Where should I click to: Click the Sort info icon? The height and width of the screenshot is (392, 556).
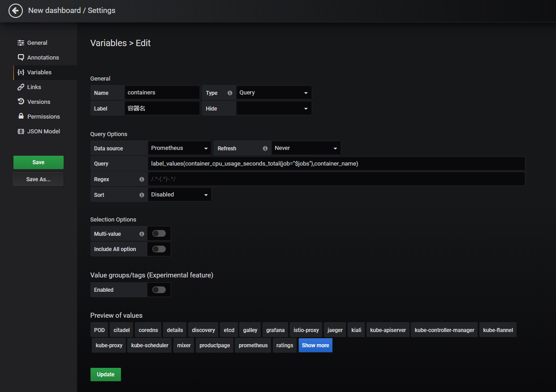(x=142, y=195)
